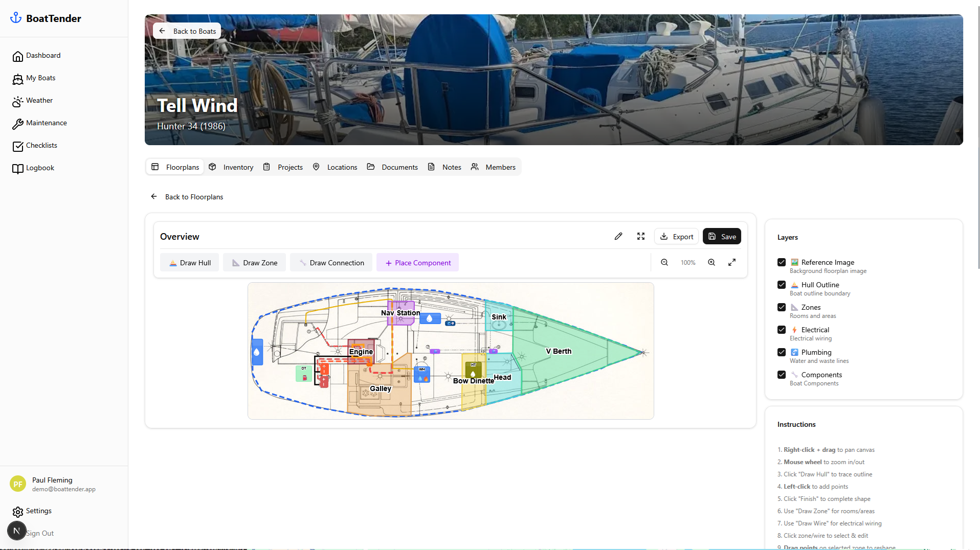Click the pencil edit icon beside Overview
Screen dimensions: 980x550
tap(618, 236)
